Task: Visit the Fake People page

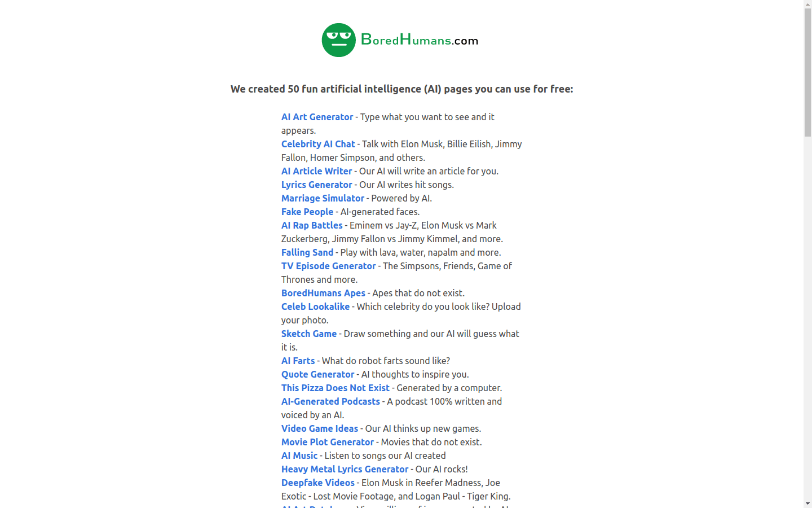Action: pos(307,212)
